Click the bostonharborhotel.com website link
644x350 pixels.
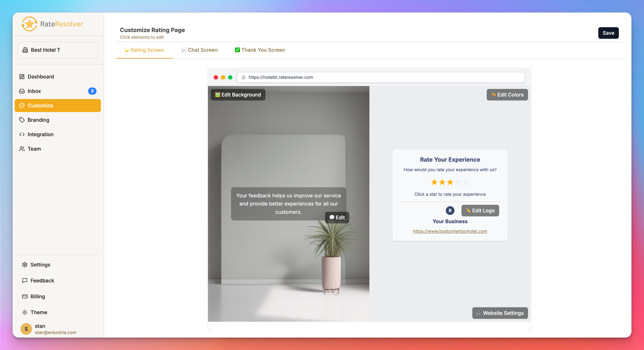point(450,231)
